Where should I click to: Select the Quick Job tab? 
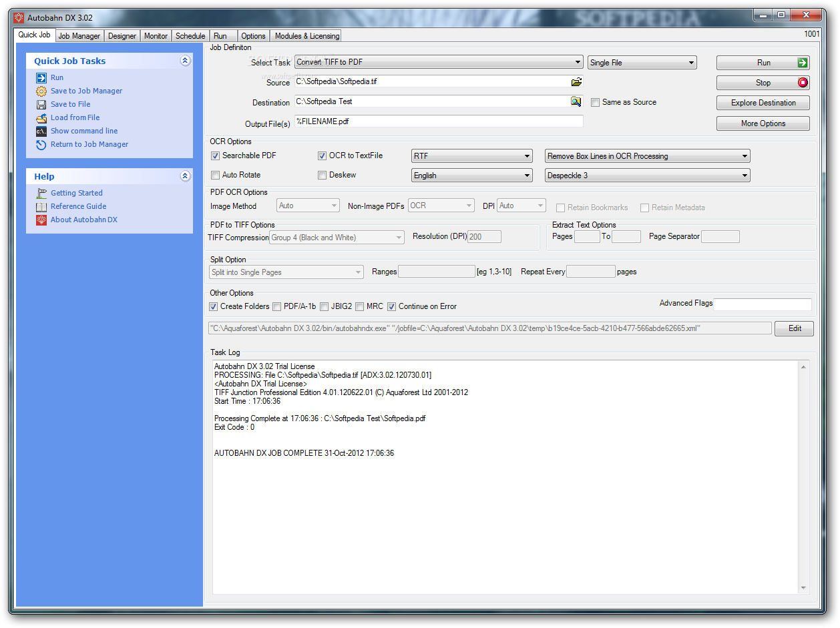coord(34,35)
